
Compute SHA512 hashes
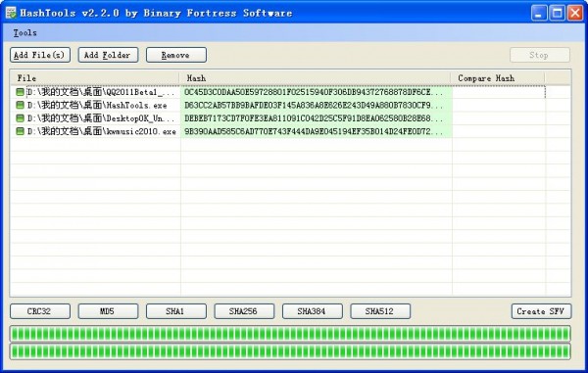click(x=380, y=311)
